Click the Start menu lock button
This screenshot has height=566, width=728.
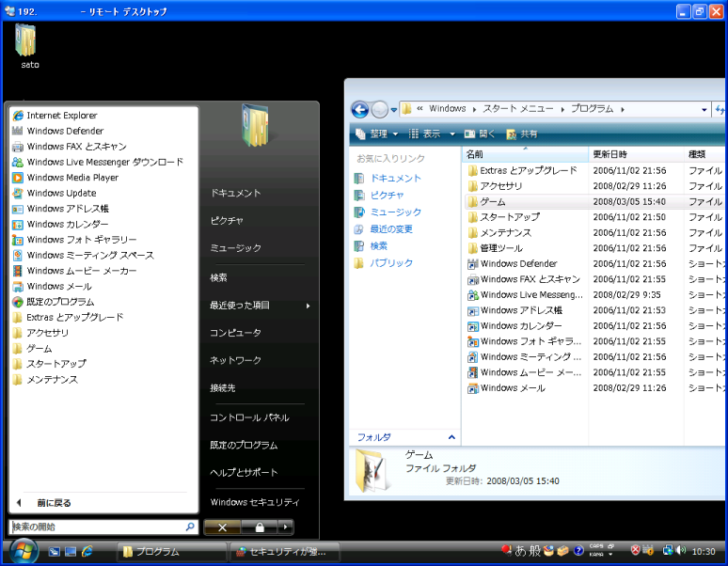(260, 527)
